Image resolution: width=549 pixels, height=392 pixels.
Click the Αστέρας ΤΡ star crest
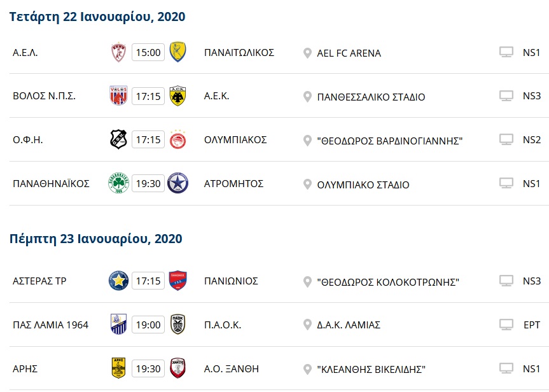coord(119,281)
